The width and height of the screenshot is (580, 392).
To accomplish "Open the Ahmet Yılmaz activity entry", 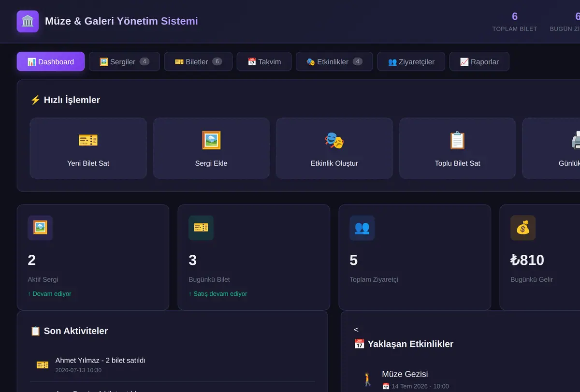I will click(x=173, y=365).
